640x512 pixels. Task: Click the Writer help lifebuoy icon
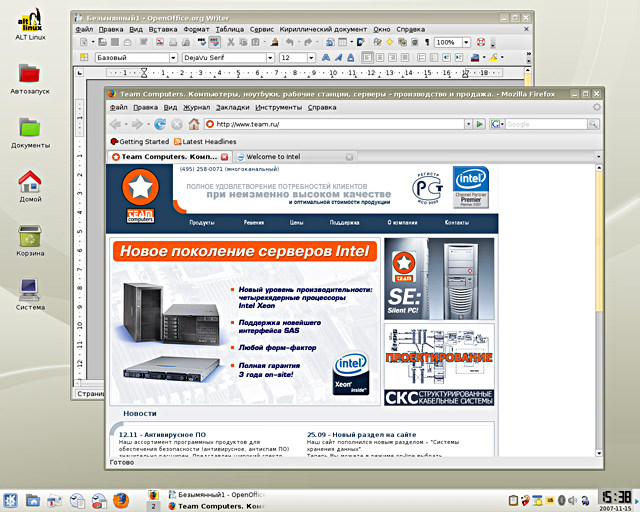481,42
